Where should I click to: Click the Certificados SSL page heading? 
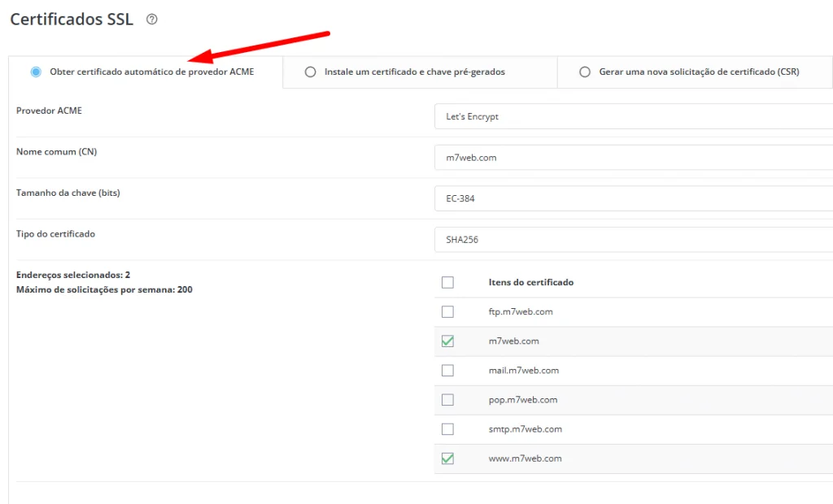tap(72, 20)
